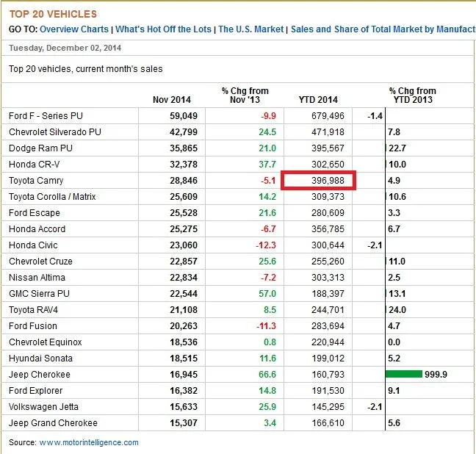Image resolution: width=476 pixels, height=454 pixels.
Task: Select the YTD 2014 column header
Action: [x=318, y=100]
